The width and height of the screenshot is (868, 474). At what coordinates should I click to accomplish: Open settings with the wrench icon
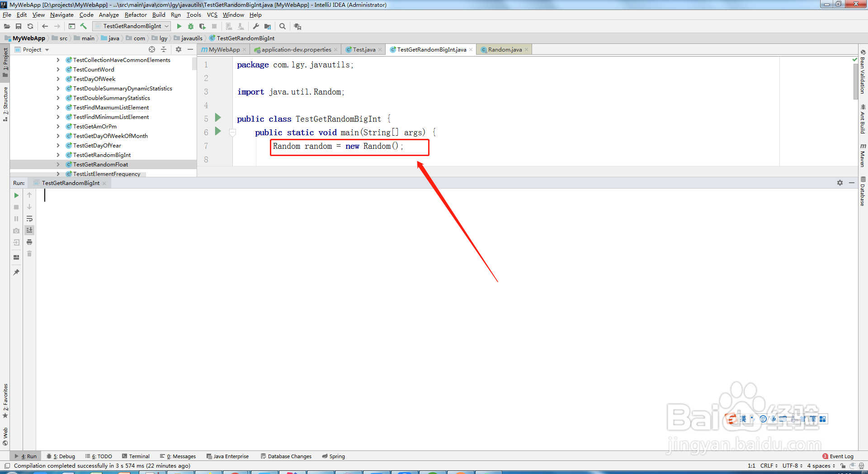coord(256,26)
